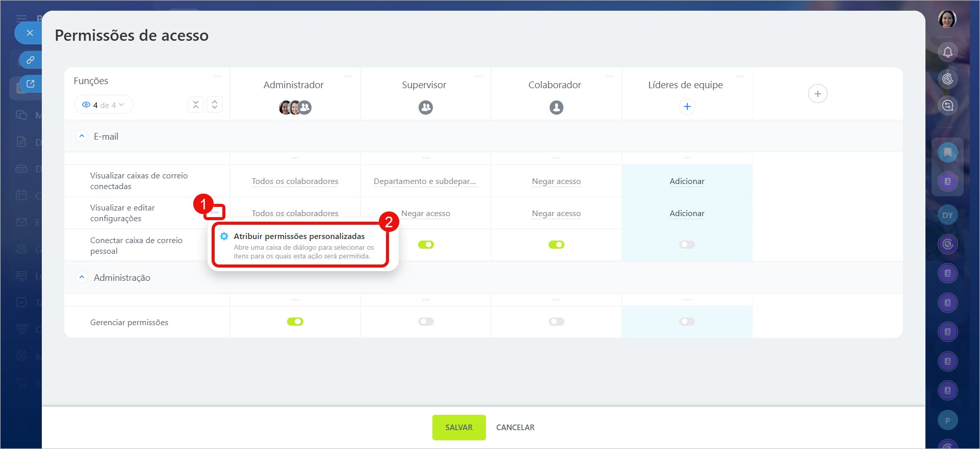Click the expand all sections icon

(215, 104)
